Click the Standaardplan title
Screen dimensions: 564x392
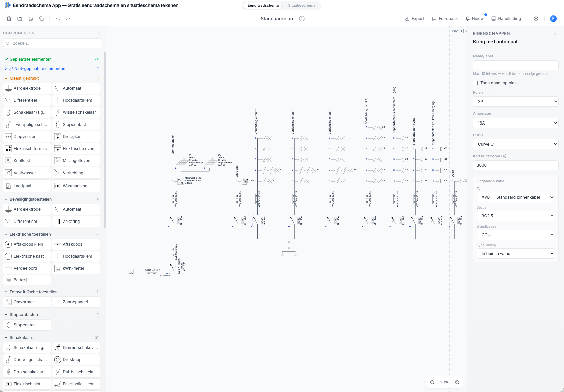pyautogui.click(x=277, y=19)
